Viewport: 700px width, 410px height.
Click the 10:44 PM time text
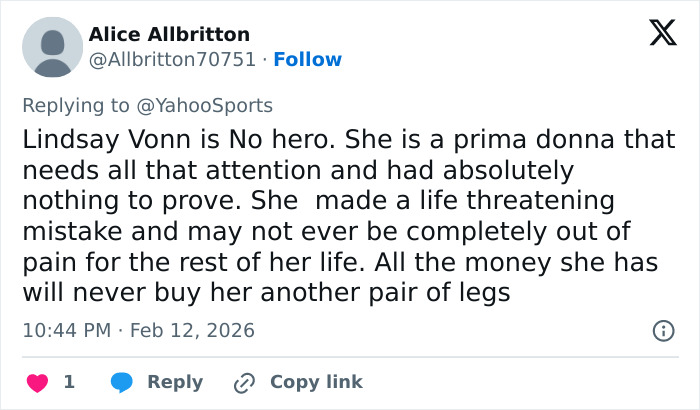pyautogui.click(x=64, y=330)
